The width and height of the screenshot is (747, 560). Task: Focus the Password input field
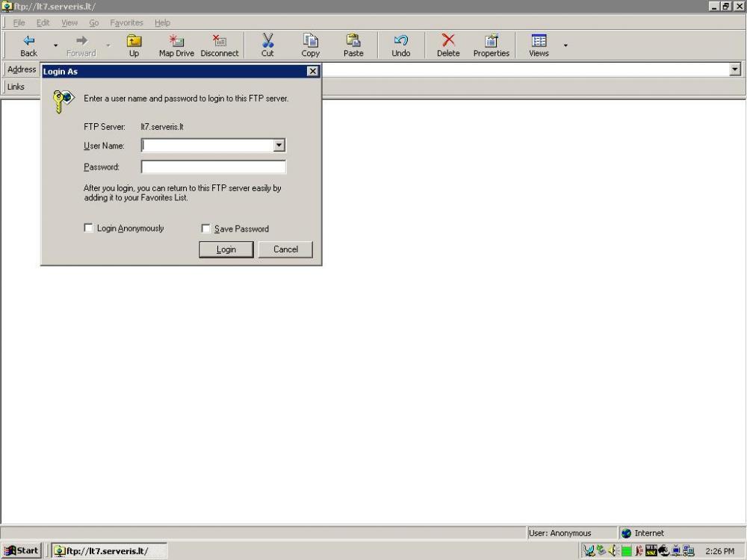pyautogui.click(x=214, y=167)
